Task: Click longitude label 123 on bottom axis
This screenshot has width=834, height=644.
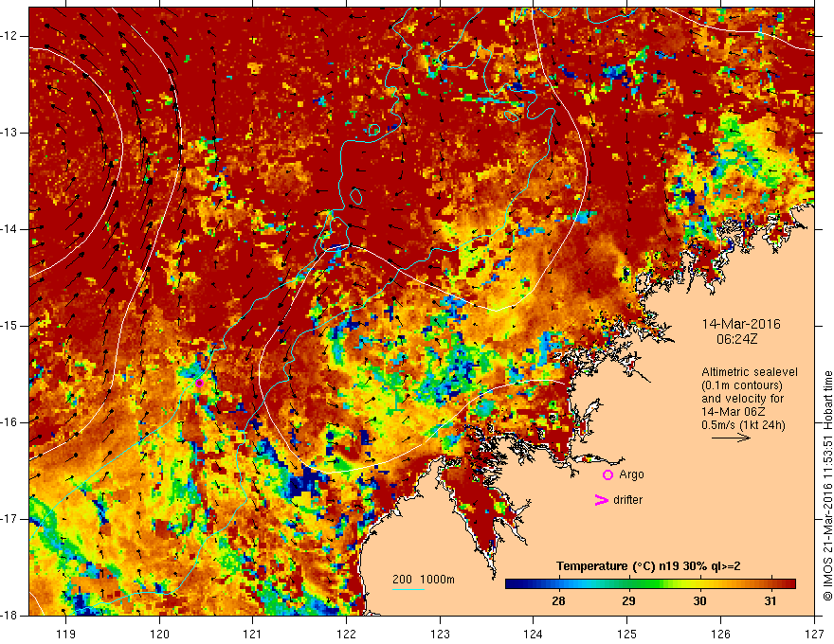Action: click(x=440, y=634)
